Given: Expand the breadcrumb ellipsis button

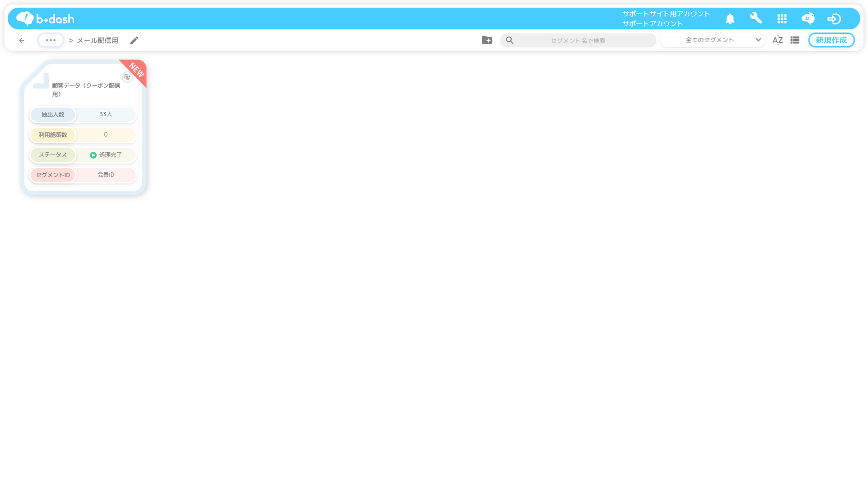Looking at the screenshot, I should pos(51,40).
